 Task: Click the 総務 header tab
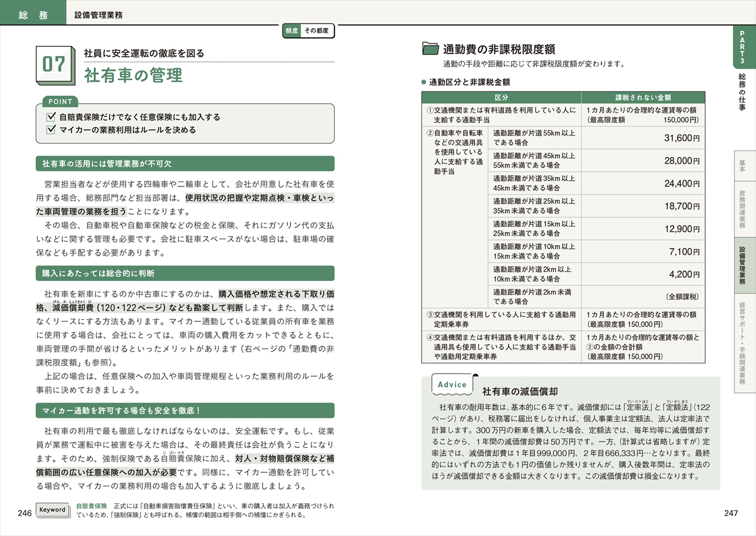[33, 14]
